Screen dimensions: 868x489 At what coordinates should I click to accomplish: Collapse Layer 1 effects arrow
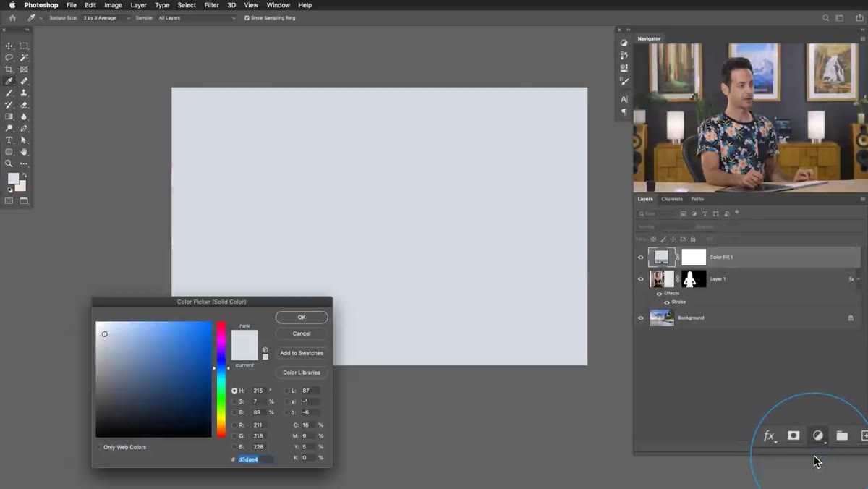pyautogui.click(x=859, y=278)
